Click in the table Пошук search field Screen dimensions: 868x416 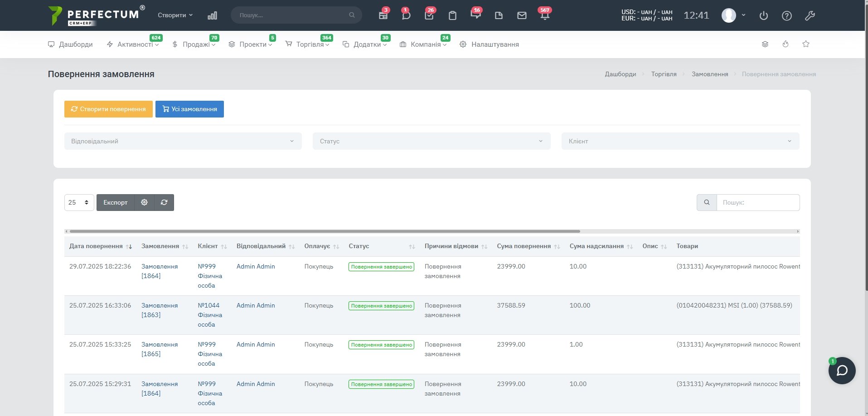pyautogui.click(x=757, y=202)
